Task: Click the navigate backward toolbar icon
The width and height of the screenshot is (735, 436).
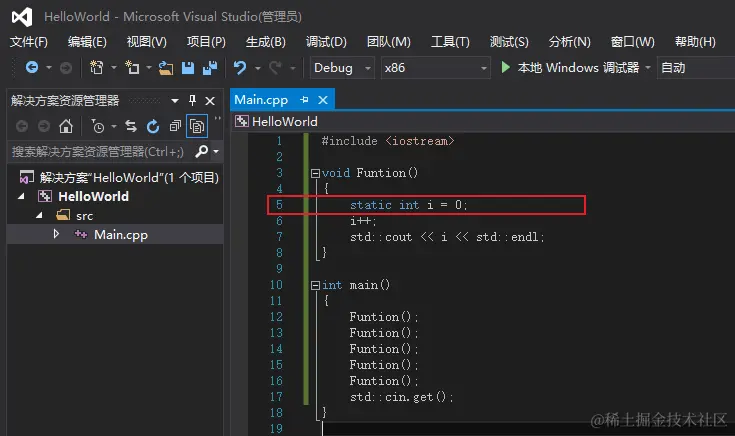Action: pyautogui.click(x=32, y=68)
